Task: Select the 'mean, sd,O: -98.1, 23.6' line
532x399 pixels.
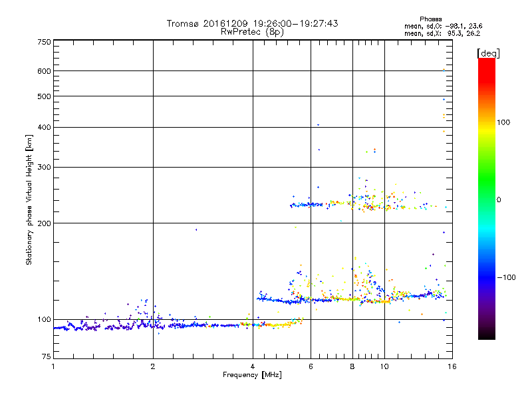Action: click(443, 26)
